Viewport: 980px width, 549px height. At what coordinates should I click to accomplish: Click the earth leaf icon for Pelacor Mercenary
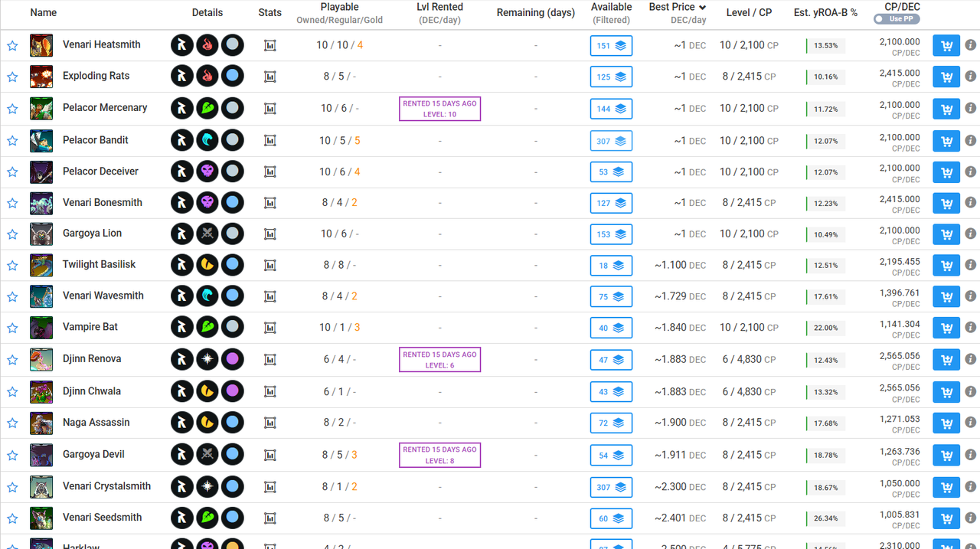207,109
